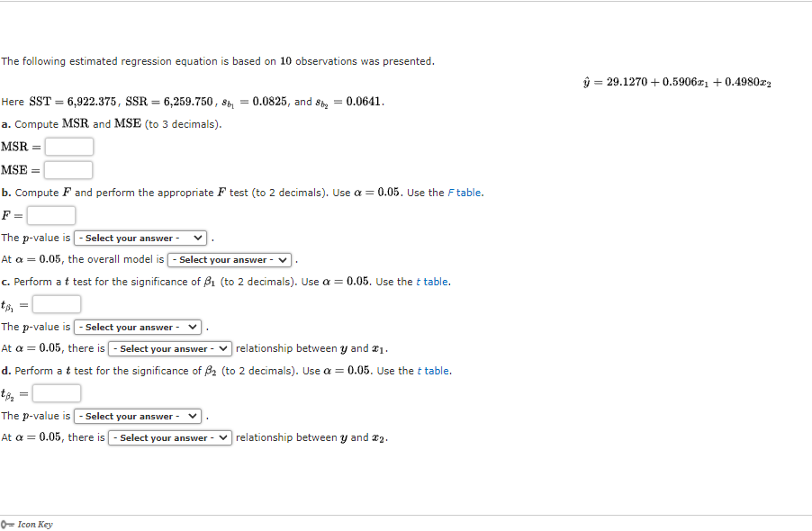Open the relationship dropdown for y and x2
Image resolution: width=812 pixels, height=531 pixels.
pos(169,437)
